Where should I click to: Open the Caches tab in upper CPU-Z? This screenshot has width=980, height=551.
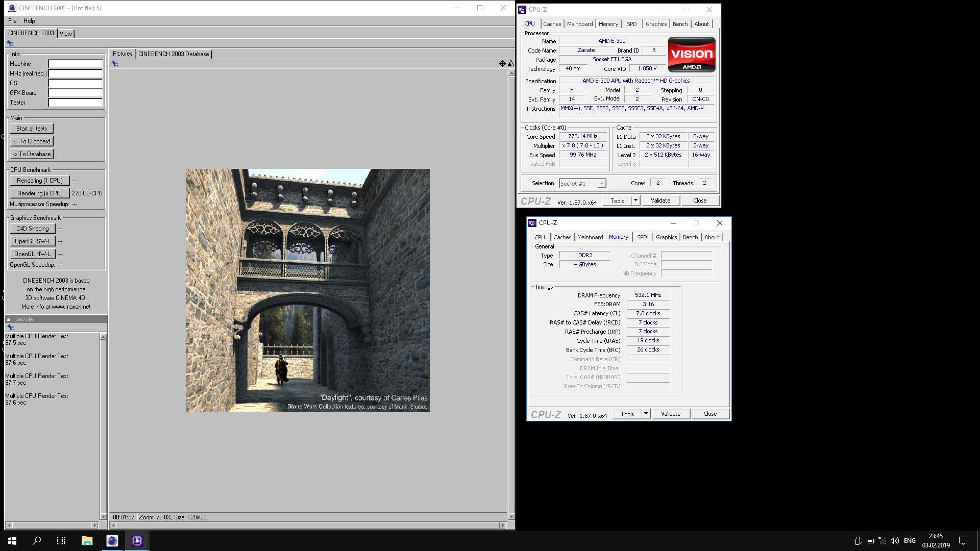pyautogui.click(x=552, y=24)
